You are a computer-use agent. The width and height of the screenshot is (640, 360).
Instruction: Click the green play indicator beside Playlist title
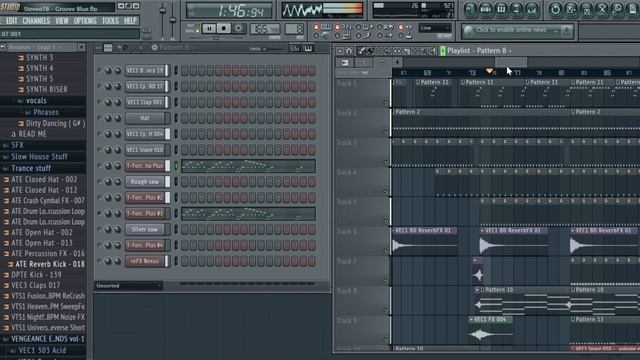[x=443, y=51]
